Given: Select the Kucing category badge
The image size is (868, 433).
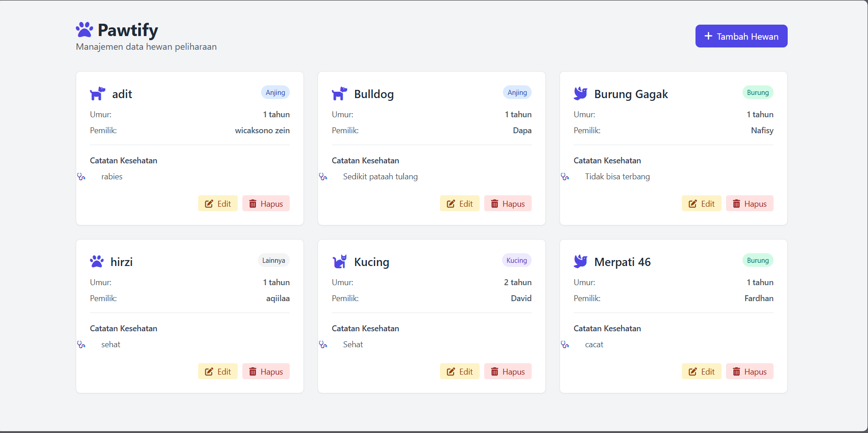Looking at the screenshot, I should (516, 260).
